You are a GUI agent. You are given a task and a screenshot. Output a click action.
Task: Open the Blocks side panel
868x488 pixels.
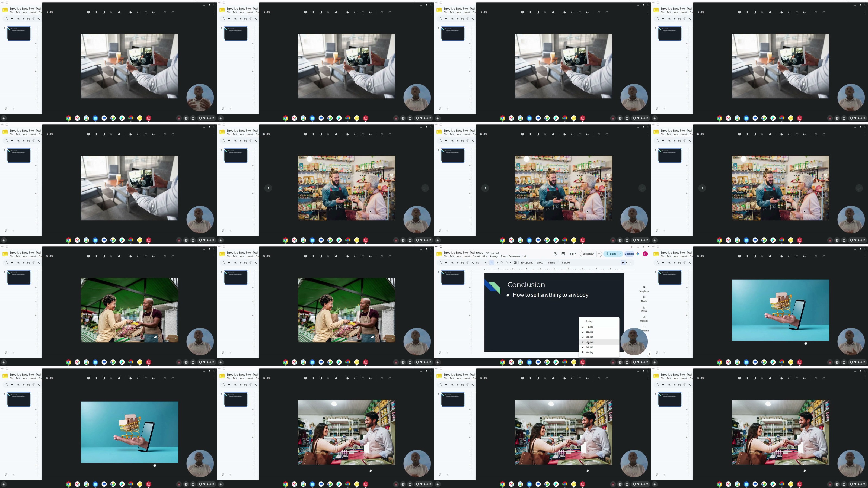point(644,299)
